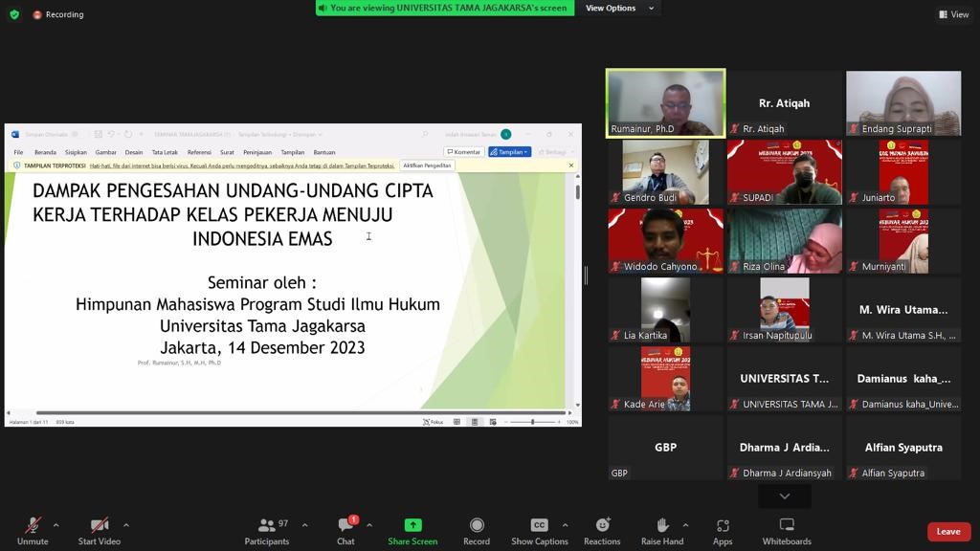This screenshot has height=551, width=980.
Task: Click the Word zoom slider
Action: 533,422
